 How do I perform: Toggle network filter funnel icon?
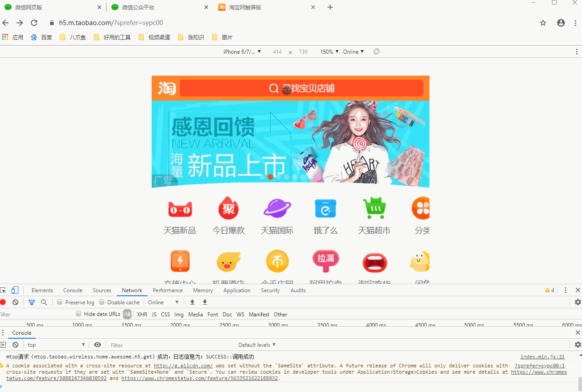[32, 302]
